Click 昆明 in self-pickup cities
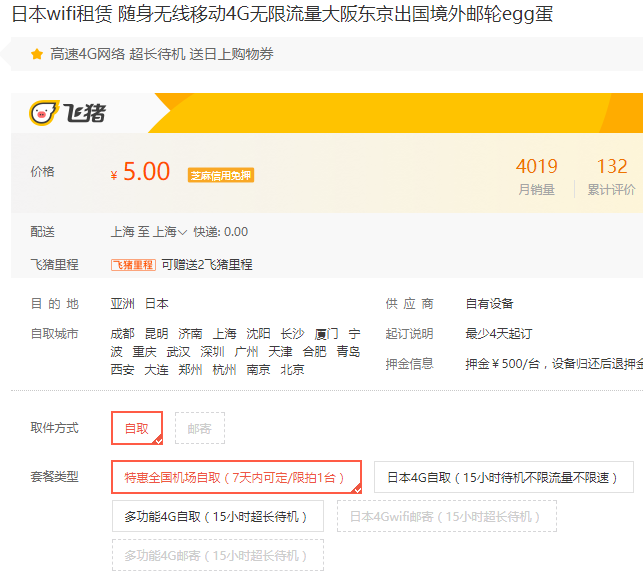Screen dimensions: 643x581 [x=156, y=334]
